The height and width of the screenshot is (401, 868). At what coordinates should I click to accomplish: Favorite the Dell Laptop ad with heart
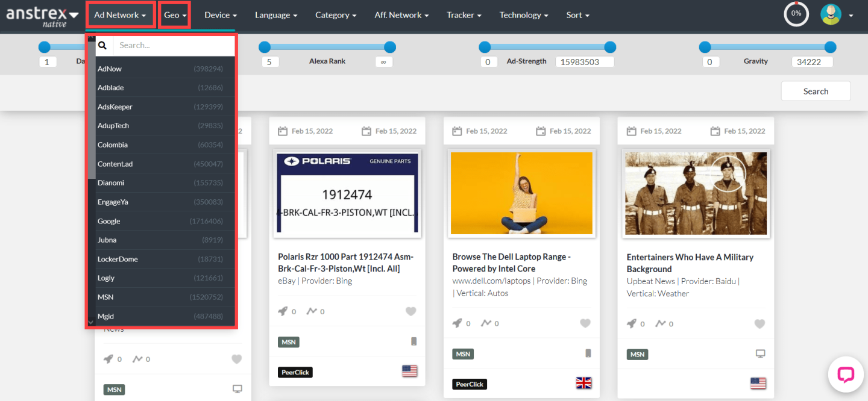(x=585, y=323)
